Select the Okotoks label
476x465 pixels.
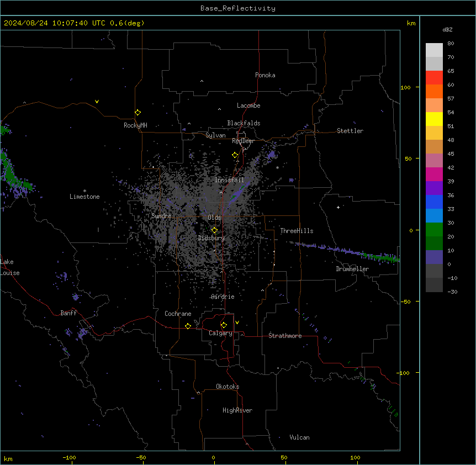[x=228, y=387]
